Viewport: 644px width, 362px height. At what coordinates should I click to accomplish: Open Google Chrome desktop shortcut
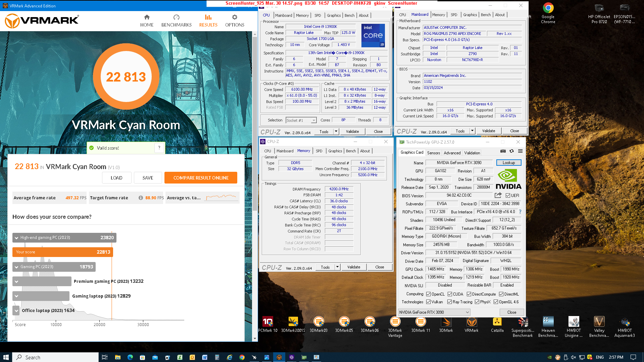[x=548, y=13]
